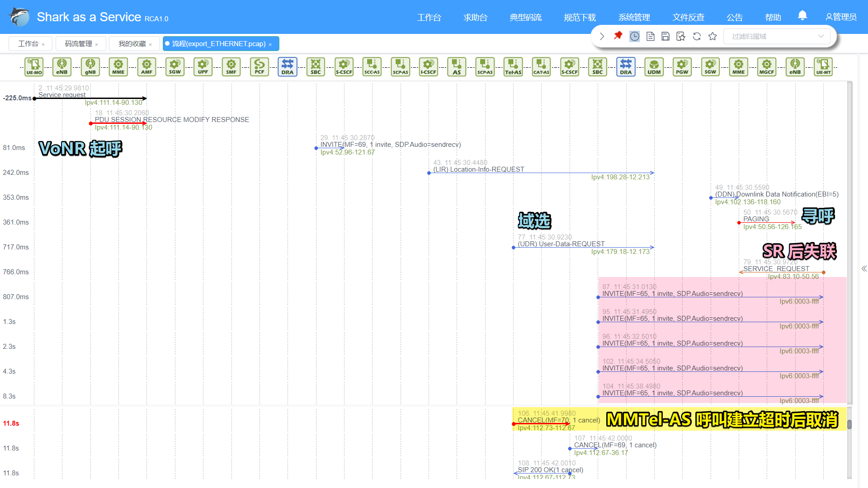Click the star favorite icon
This screenshot has width=868, height=488.
(x=712, y=36)
